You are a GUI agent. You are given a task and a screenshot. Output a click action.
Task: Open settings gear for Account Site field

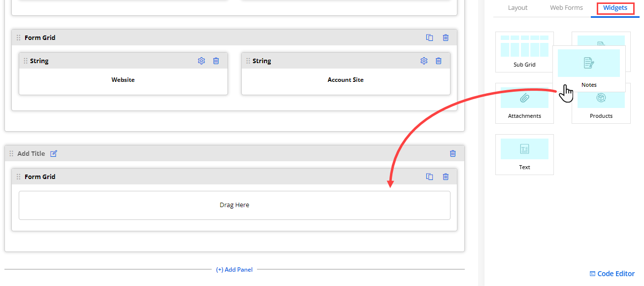(x=423, y=61)
